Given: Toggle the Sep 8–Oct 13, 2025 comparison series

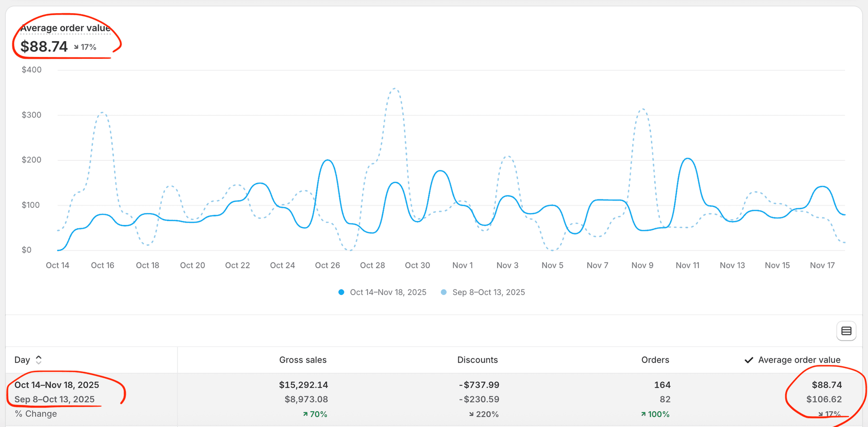Looking at the screenshot, I should pos(488,292).
